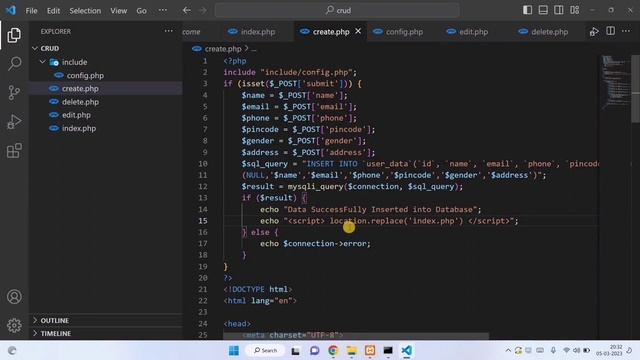Open the system clock and date
The height and width of the screenshot is (360, 640).
pyautogui.click(x=609, y=351)
